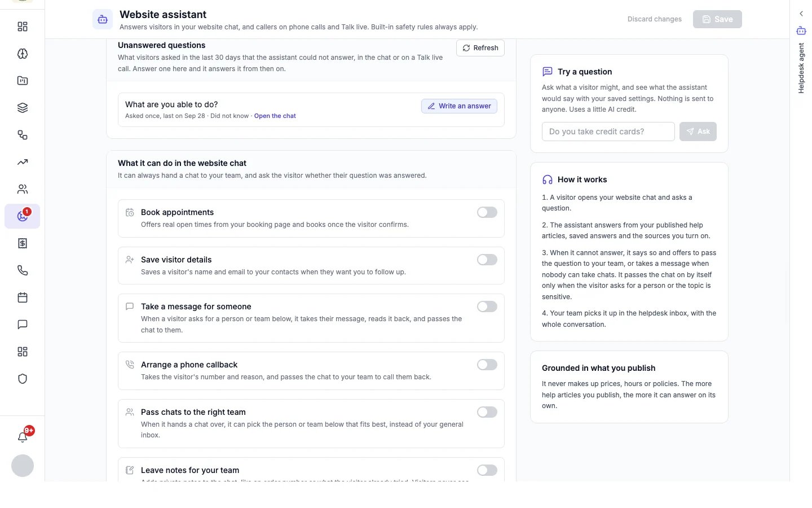Enable Pass chats to the right team
Screen dimensions: 812x508
(x=487, y=412)
